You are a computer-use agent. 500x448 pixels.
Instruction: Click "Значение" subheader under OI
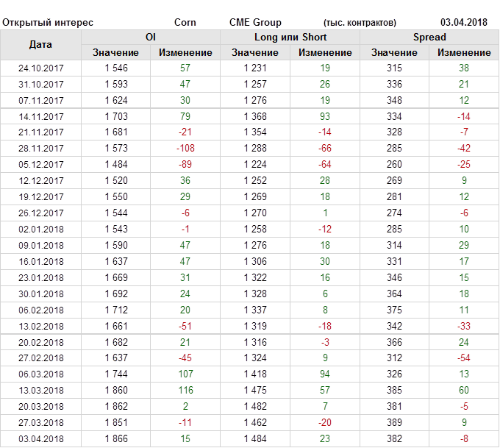tap(115, 52)
